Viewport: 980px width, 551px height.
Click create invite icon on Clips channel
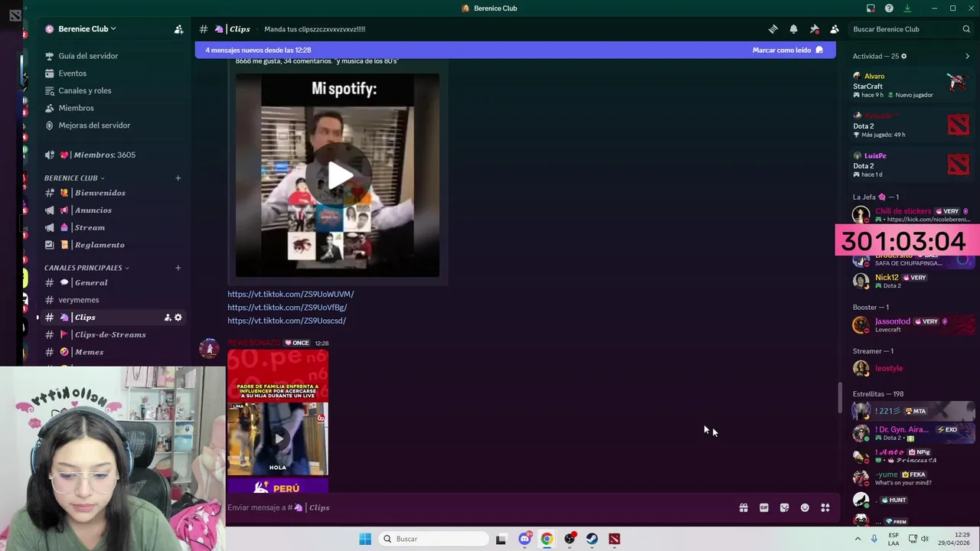tap(167, 318)
